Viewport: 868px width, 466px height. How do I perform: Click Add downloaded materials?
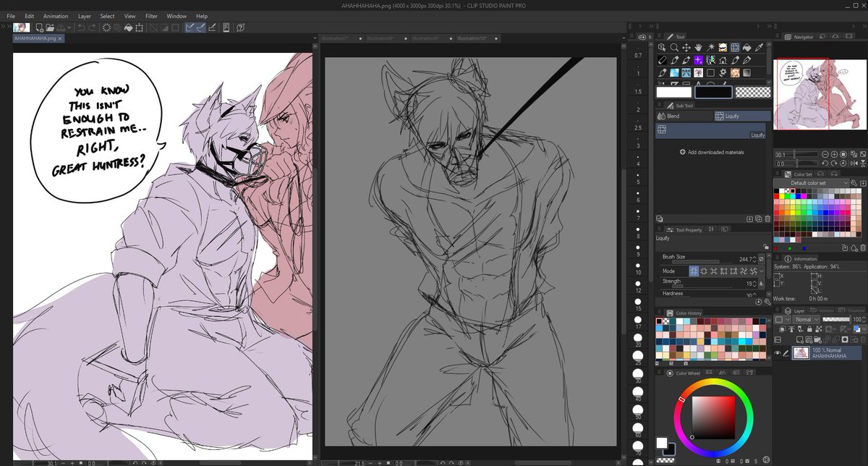click(x=712, y=152)
